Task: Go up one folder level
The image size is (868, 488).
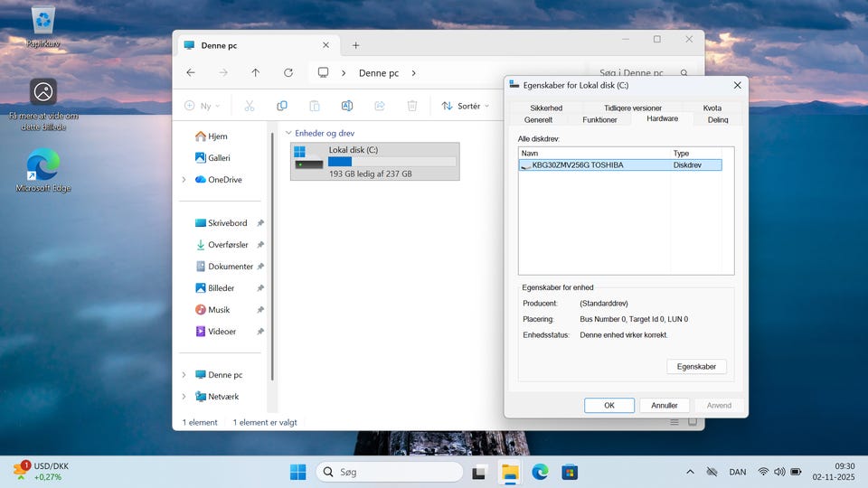Action: point(256,73)
